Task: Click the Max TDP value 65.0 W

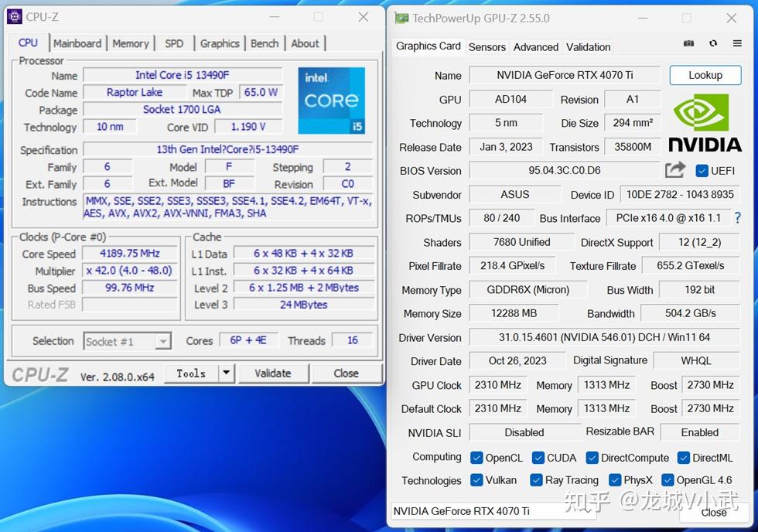Action: [261, 92]
